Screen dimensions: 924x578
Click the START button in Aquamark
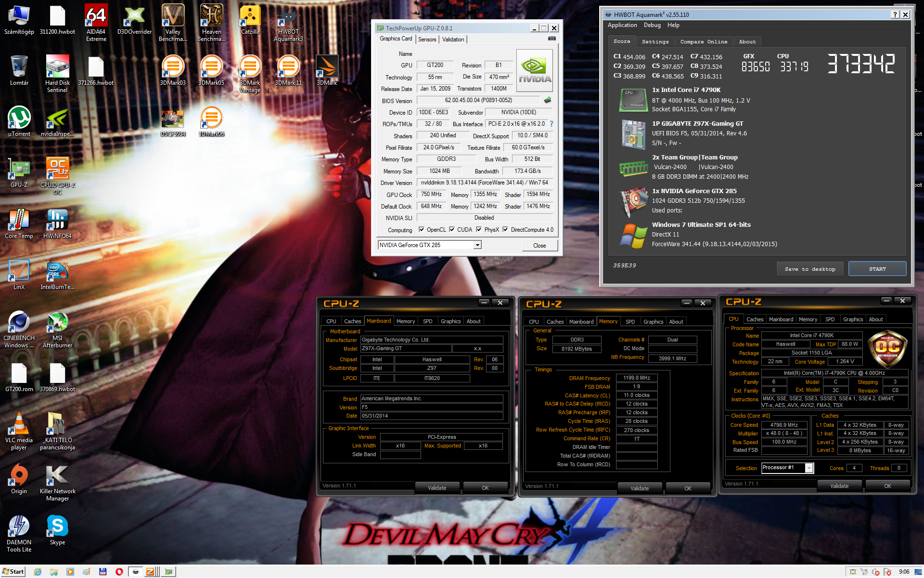pos(877,269)
